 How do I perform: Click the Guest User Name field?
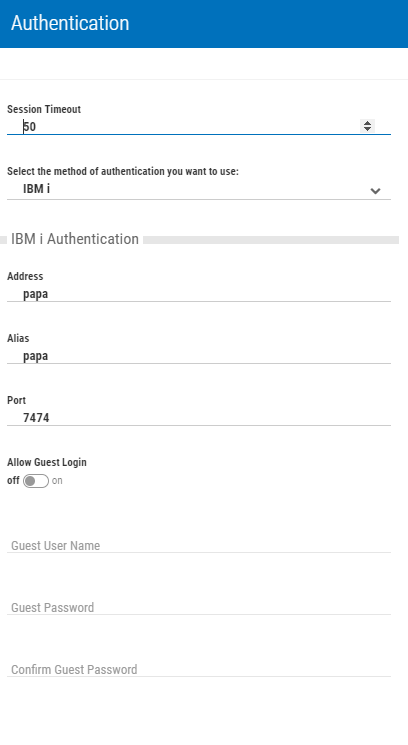pyautogui.click(x=199, y=545)
